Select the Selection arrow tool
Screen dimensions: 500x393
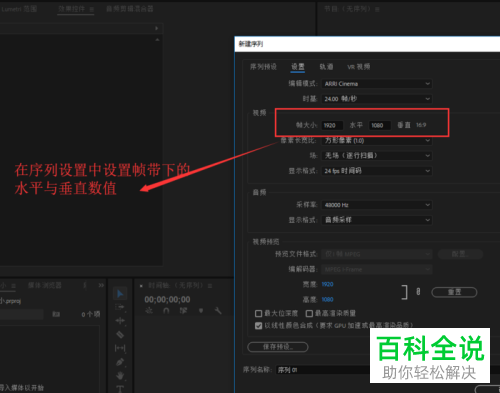coord(120,294)
